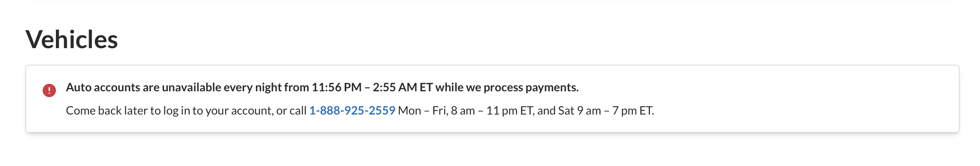The height and width of the screenshot is (166, 980).
Task: Click "while we process payments" text
Action: tap(507, 87)
